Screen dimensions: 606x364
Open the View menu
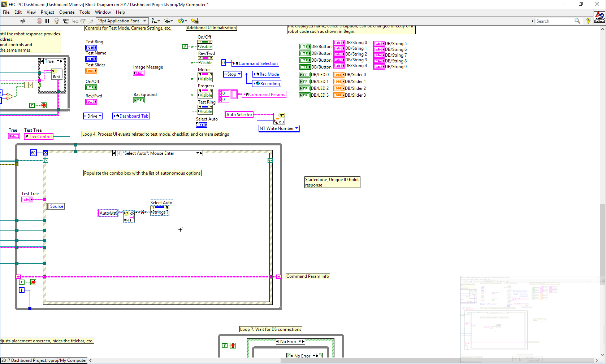(x=31, y=12)
